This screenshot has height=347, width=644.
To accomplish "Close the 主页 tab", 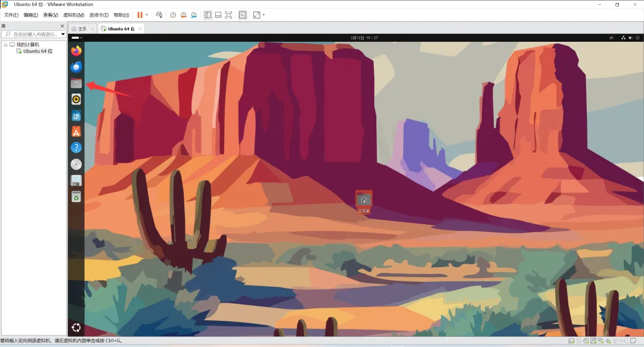I will click(x=92, y=29).
